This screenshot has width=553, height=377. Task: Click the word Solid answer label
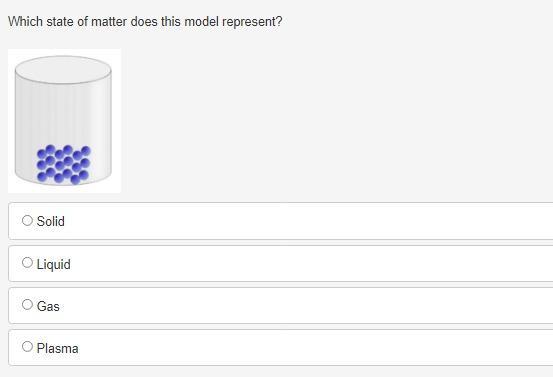tap(50, 221)
